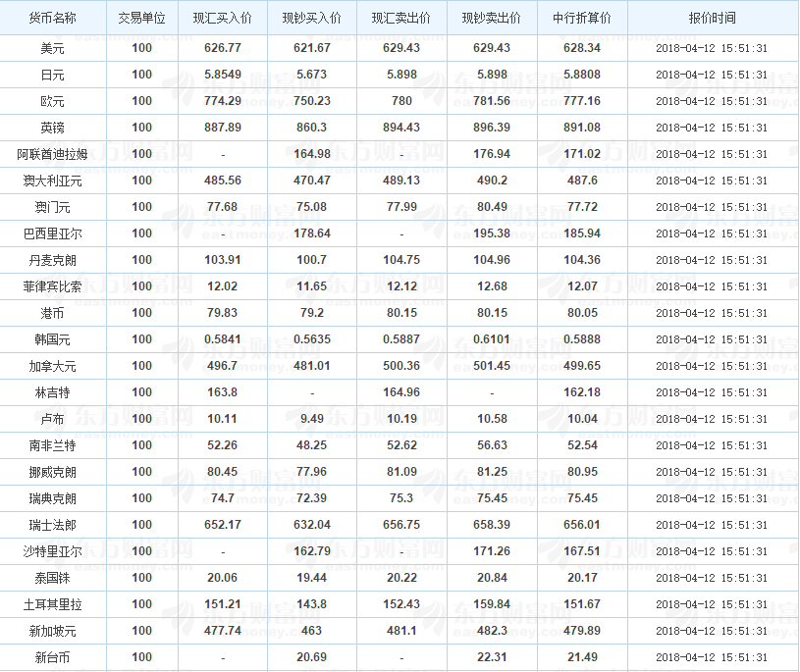Screen dimensions: 800x672
Task: Click the 澳大利亚元 currency name
Action: [x=53, y=181]
